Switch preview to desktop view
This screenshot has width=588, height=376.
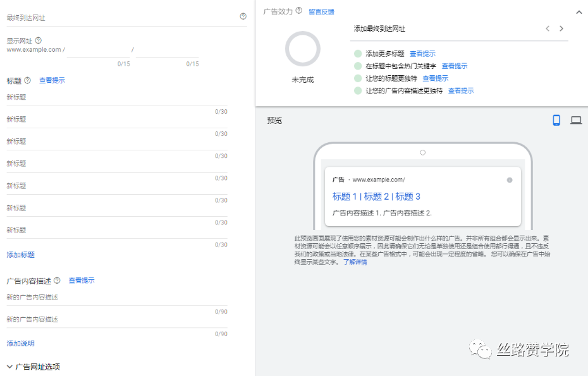tap(575, 120)
